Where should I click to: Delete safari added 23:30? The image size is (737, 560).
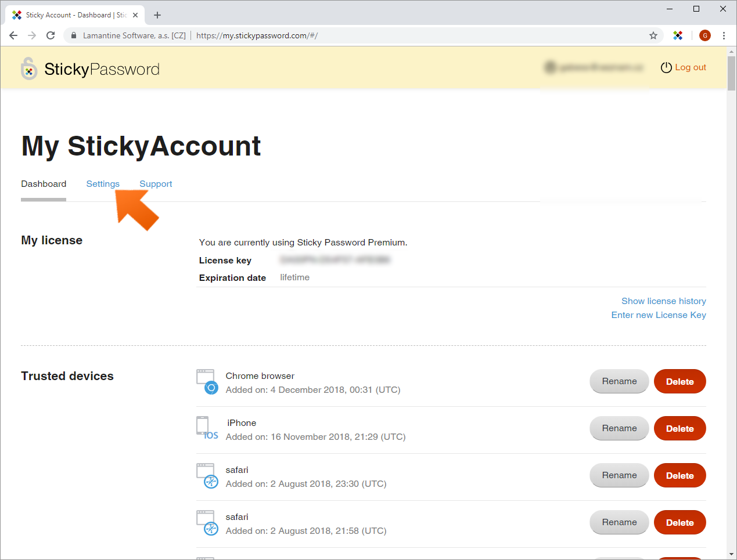(x=680, y=475)
